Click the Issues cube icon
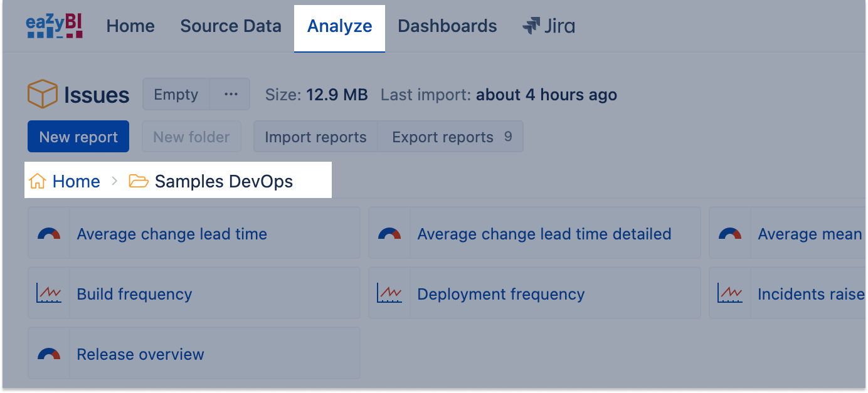 tap(42, 94)
